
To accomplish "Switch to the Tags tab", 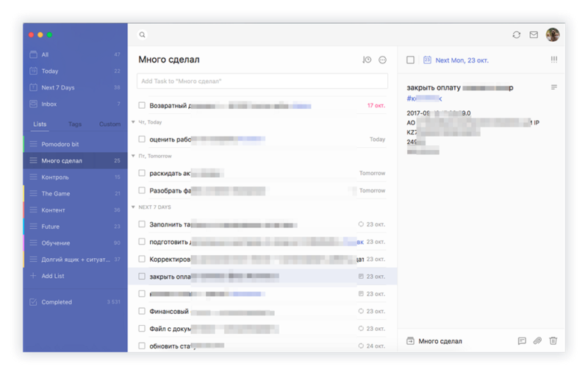I will (x=75, y=124).
